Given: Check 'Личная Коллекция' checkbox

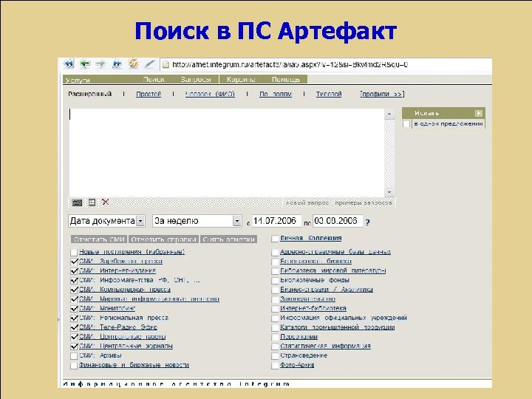Looking at the screenshot, I should (275, 239).
